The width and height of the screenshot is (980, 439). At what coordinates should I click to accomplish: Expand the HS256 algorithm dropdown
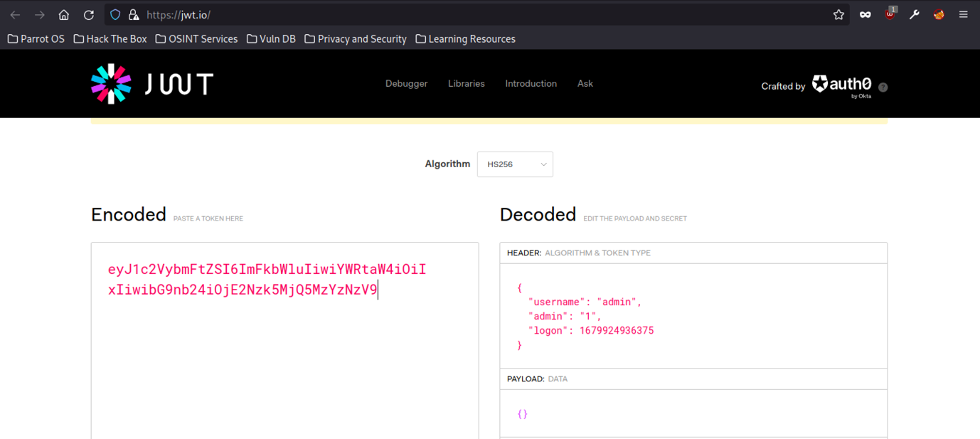click(515, 164)
